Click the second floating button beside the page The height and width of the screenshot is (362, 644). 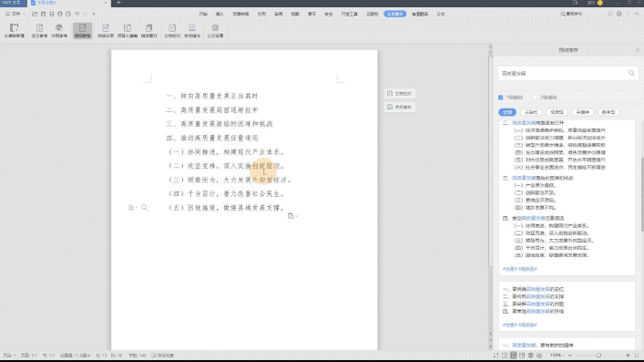(x=400, y=107)
